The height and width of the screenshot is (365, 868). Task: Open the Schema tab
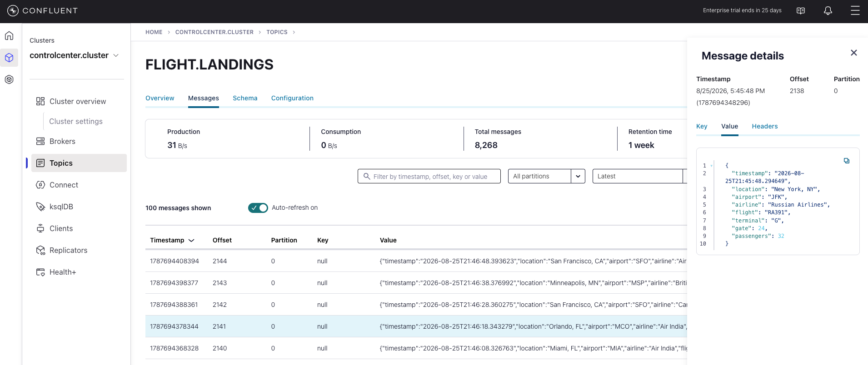(x=245, y=98)
